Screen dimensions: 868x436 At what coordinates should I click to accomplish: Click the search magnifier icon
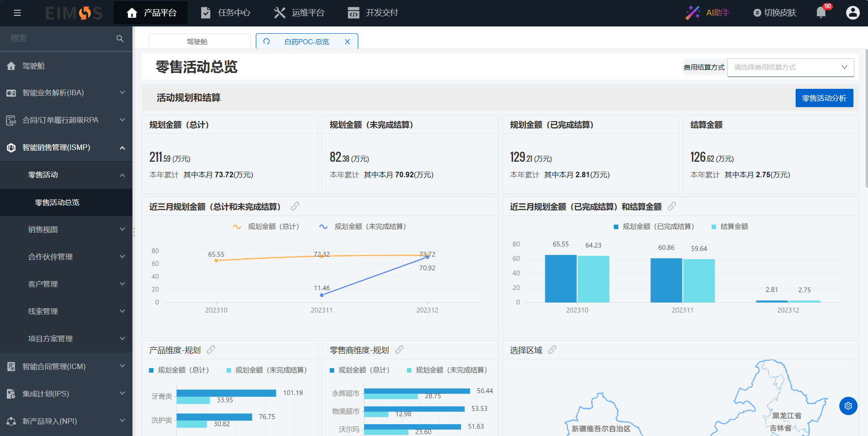click(120, 39)
